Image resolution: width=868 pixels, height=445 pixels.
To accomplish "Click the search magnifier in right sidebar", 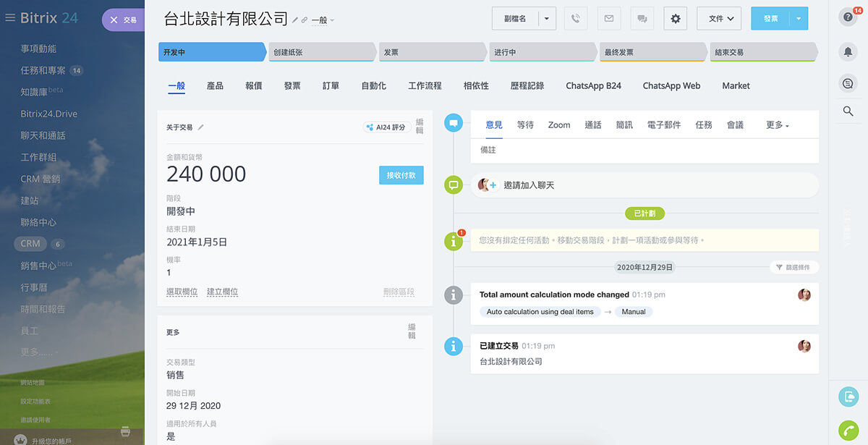I will point(848,111).
